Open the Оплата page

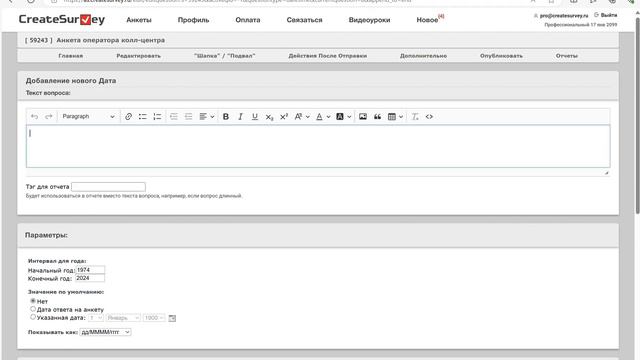[248, 20]
